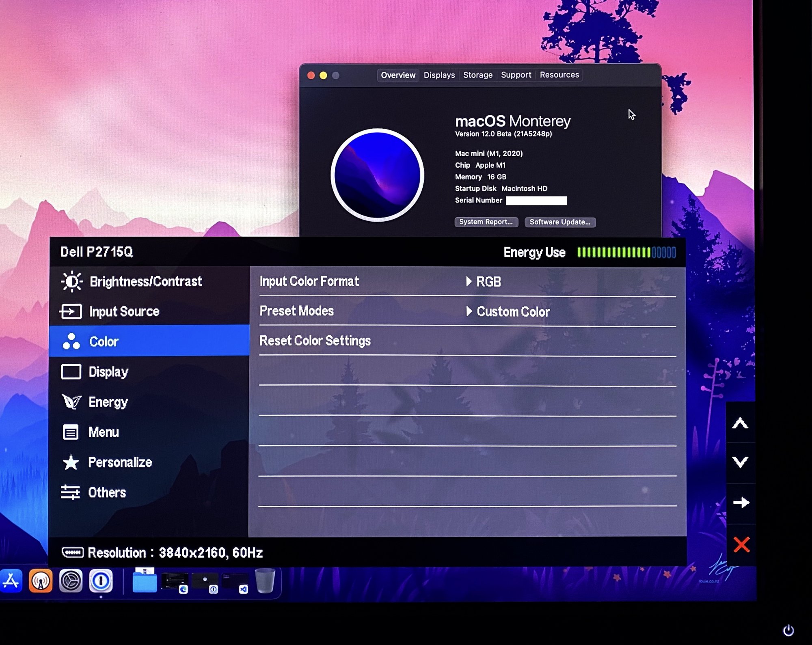Screen dimensions: 812x645
Task: Switch to the Storage tab
Action: (477, 75)
